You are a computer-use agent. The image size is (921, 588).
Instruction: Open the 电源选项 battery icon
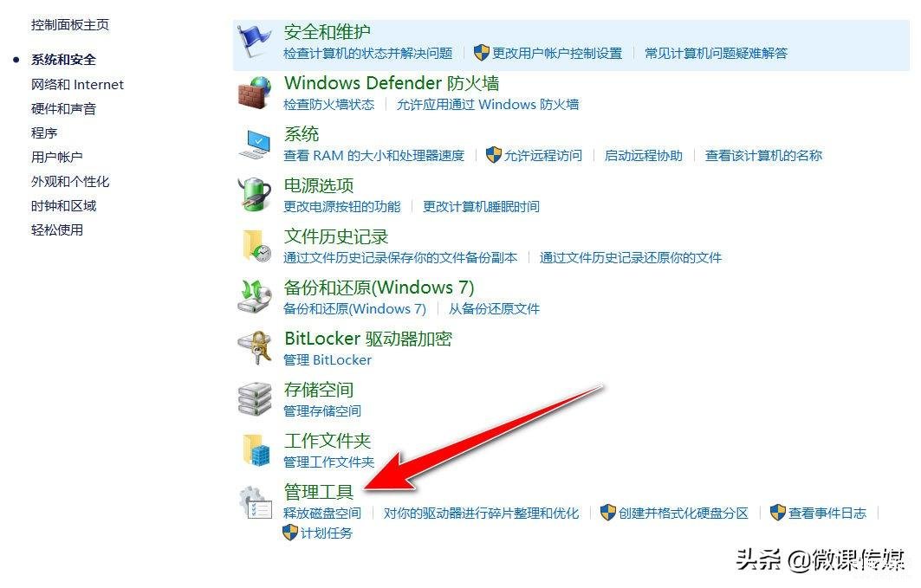coord(255,195)
